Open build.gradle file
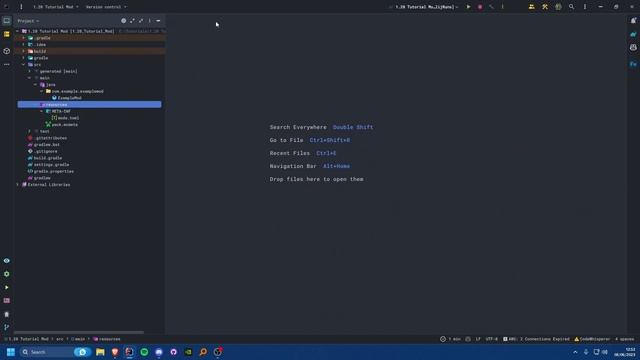This screenshot has height=360, width=640. (x=48, y=158)
